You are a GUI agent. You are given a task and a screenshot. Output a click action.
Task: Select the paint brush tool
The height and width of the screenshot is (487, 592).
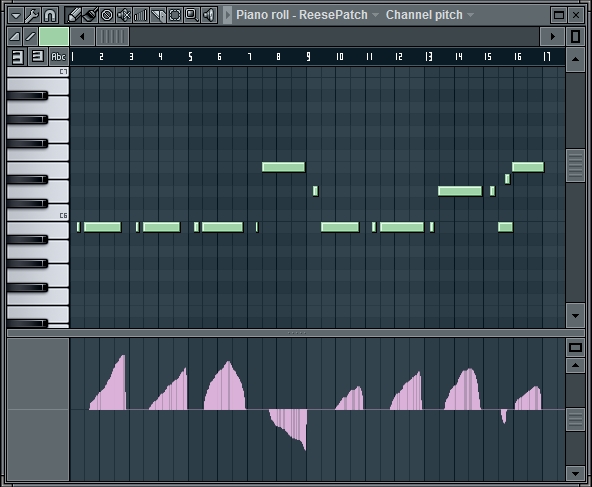click(x=90, y=15)
